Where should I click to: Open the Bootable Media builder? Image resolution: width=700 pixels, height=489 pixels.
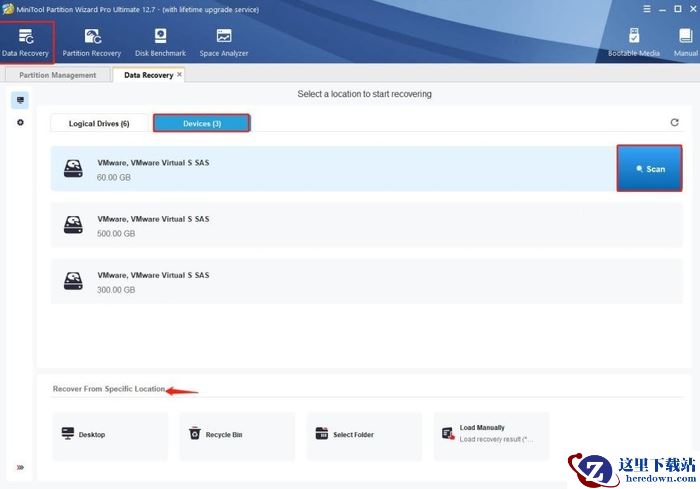coord(633,43)
